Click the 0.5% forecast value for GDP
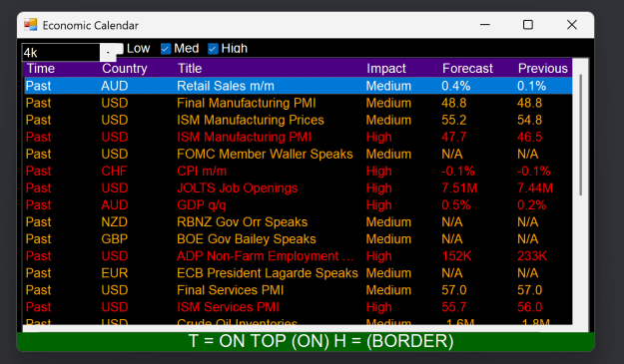Viewport: 624px width, 364px height. pyautogui.click(x=456, y=205)
